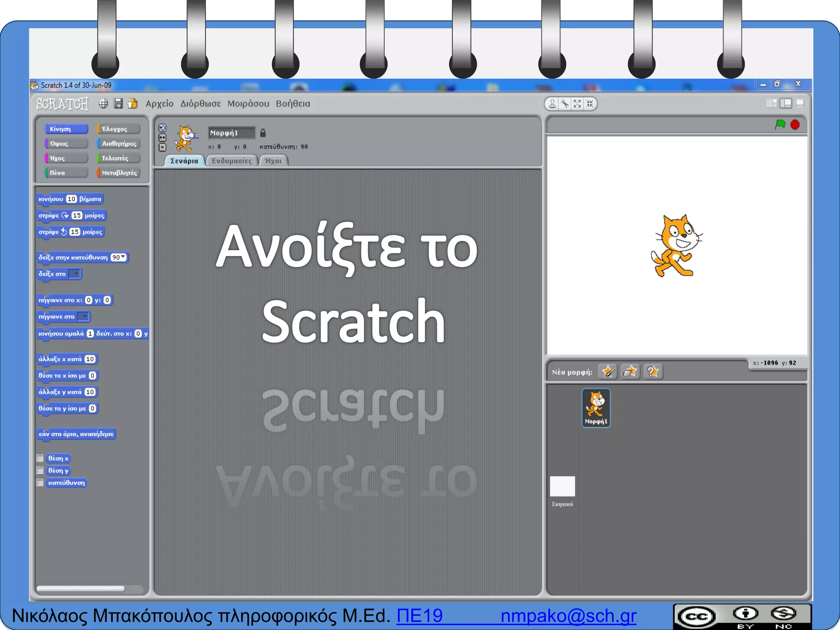
Task: Tick the κατεύθυνση checkbox
Action: [40, 483]
